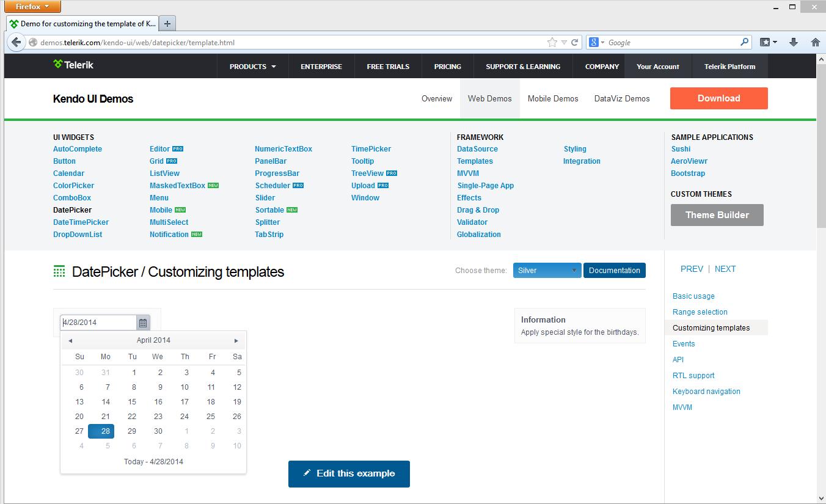Open the AeroViewr sample application link
Image resolution: width=826 pixels, height=504 pixels.
click(x=689, y=161)
